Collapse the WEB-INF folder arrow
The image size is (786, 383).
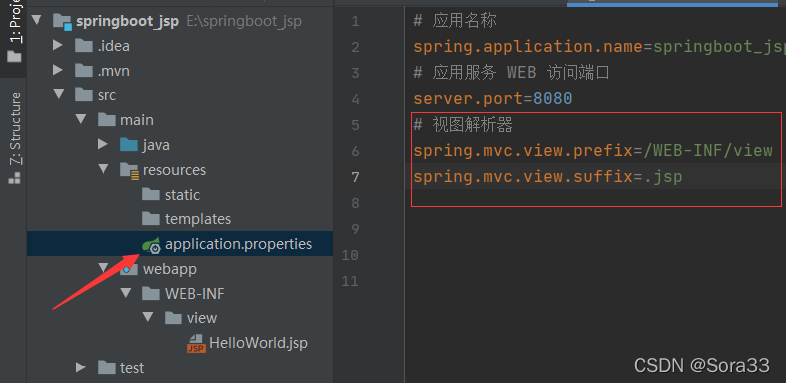125,293
